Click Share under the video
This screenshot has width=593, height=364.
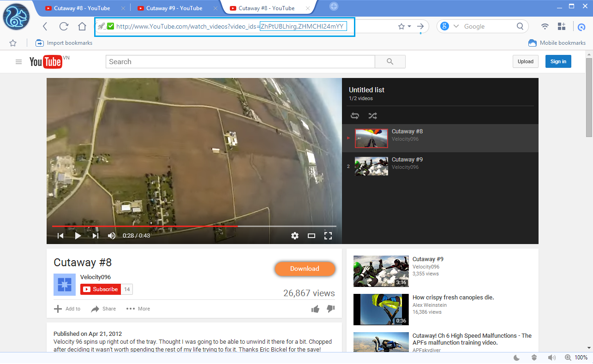[x=103, y=309]
